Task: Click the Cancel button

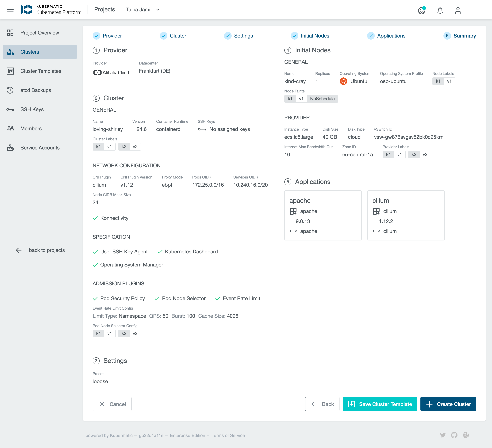Action: [x=112, y=404]
